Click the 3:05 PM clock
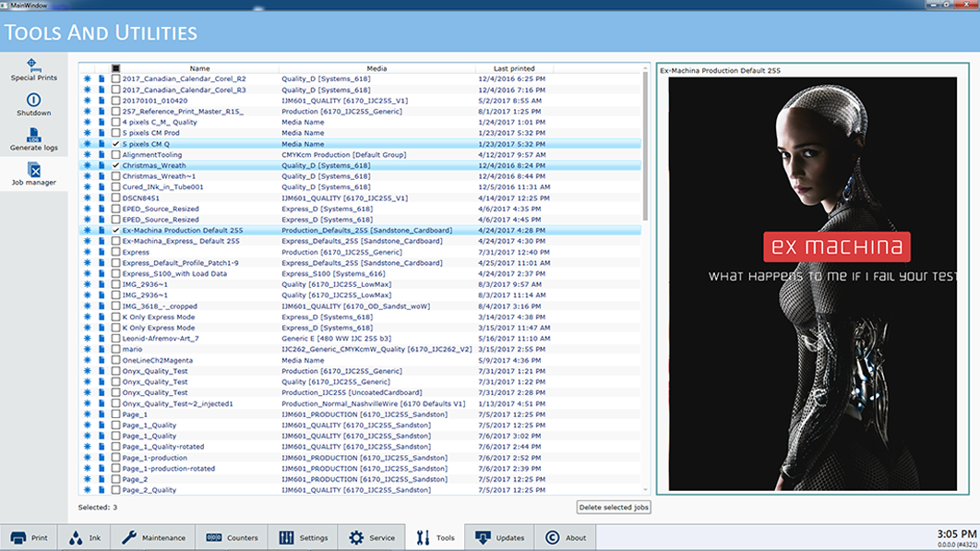The height and width of the screenshot is (551, 980). [x=956, y=534]
